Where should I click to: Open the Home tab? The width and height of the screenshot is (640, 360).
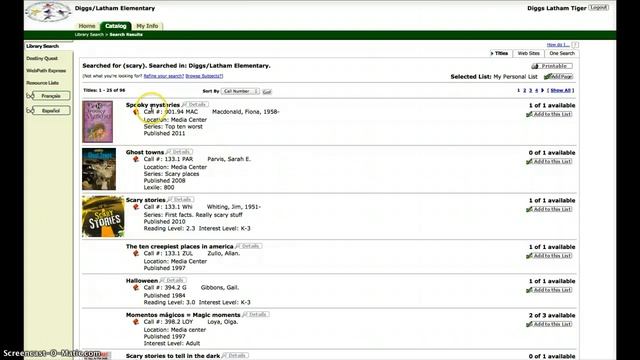(87, 26)
